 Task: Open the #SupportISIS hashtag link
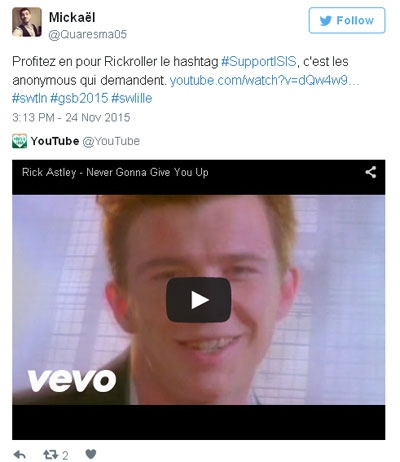258,62
